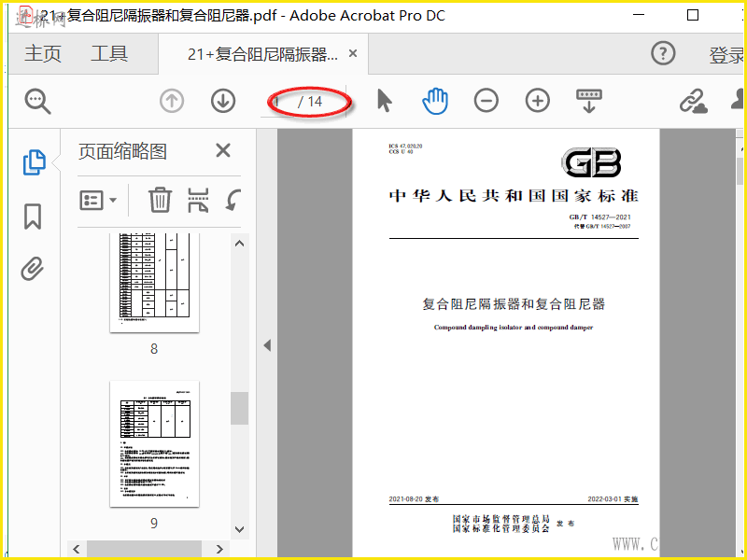Click page label 9 under thumbnail
747x560 pixels.
(154, 523)
